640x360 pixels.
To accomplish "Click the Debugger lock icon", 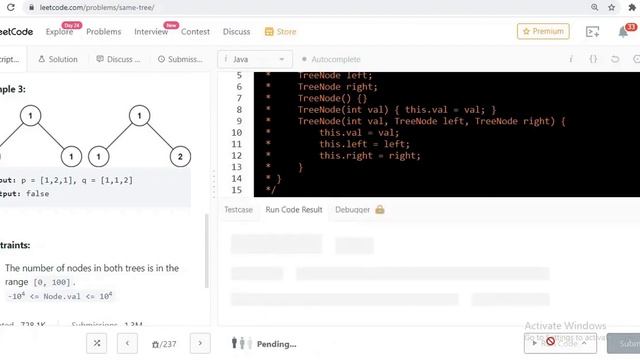I will tap(380, 209).
